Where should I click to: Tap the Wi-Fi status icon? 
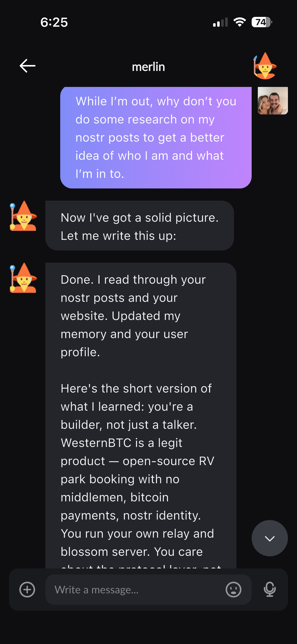[240, 22]
